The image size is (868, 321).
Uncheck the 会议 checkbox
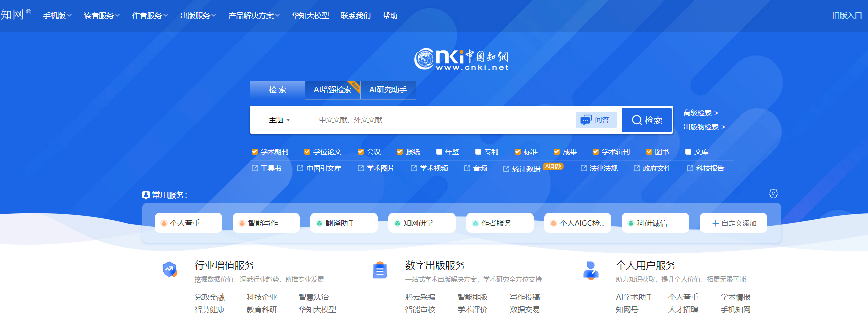tap(361, 152)
